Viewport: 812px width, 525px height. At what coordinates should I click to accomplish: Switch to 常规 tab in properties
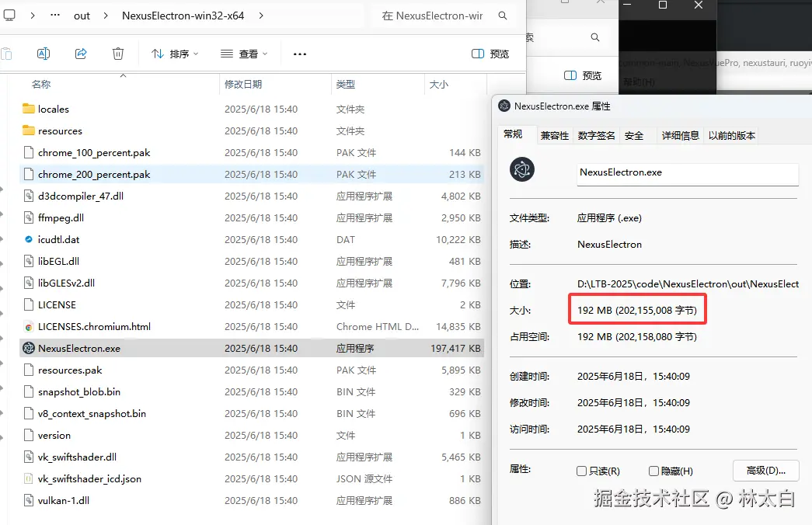click(x=513, y=134)
